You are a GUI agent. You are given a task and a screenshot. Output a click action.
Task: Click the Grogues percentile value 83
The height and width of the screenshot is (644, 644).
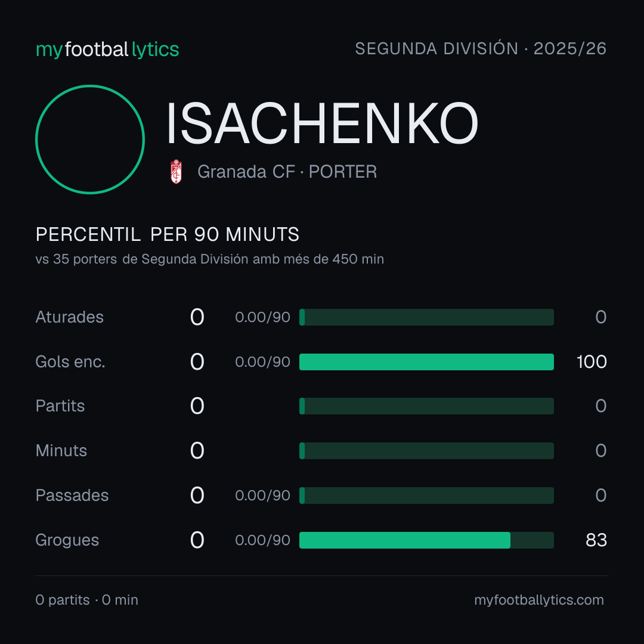click(x=596, y=540)
